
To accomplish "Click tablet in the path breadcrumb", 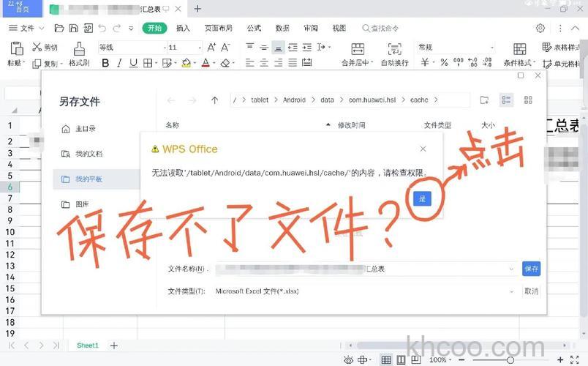I will point(260,100).
